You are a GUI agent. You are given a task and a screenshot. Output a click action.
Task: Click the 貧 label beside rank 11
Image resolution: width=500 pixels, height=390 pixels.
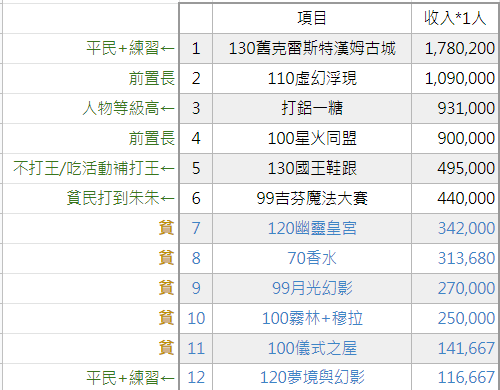[166, 348]
